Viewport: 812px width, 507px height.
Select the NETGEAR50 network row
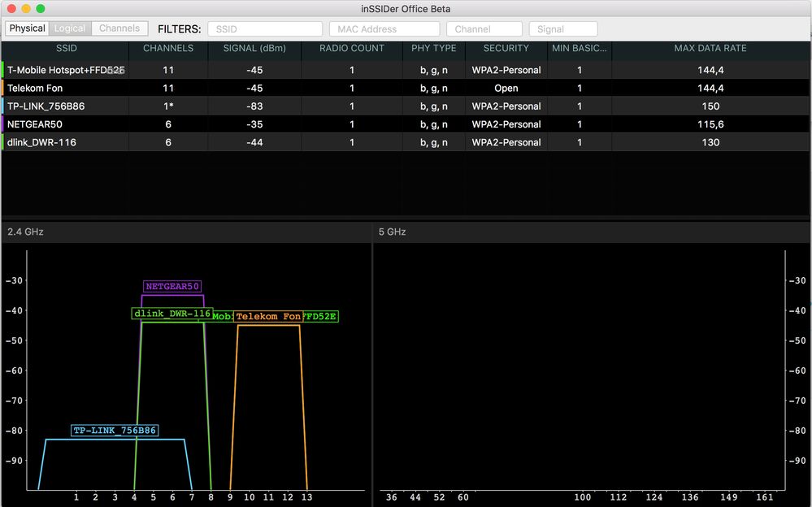406,124
